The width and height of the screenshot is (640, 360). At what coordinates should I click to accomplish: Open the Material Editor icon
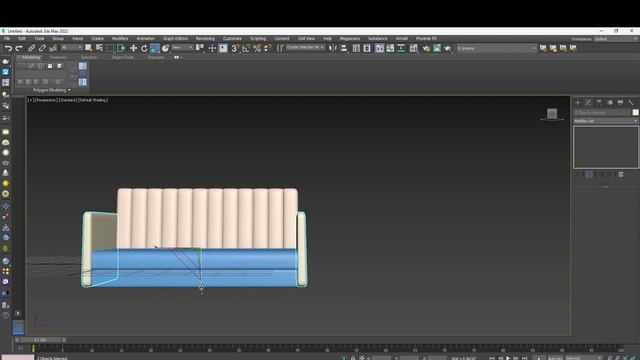[413, 48]
